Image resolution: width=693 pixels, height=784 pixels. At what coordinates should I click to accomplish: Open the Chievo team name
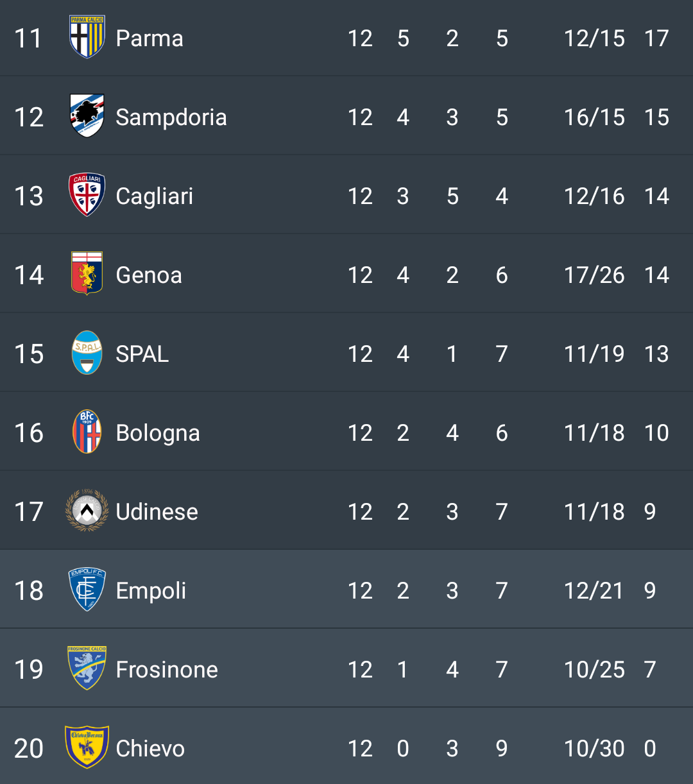150,749
